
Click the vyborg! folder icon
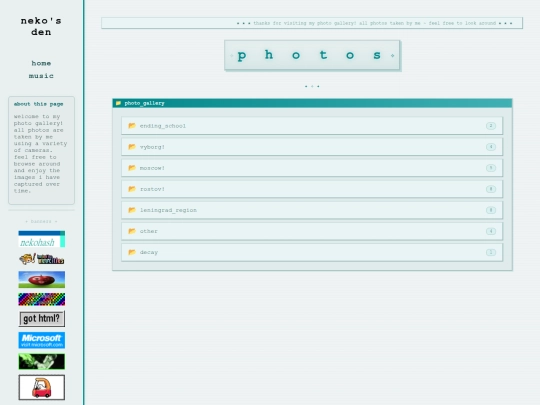click(x=132, y=147)
